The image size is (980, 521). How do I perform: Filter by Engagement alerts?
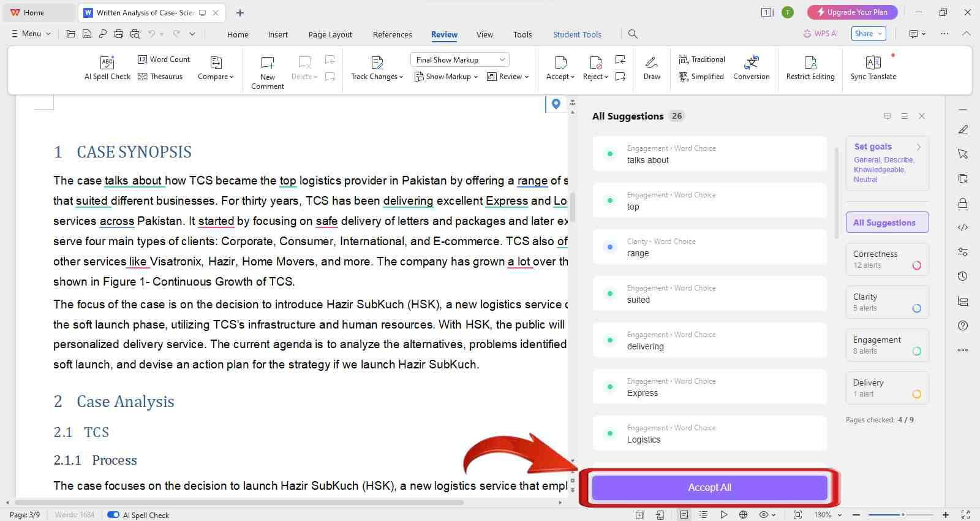click(x=887, y=345)
